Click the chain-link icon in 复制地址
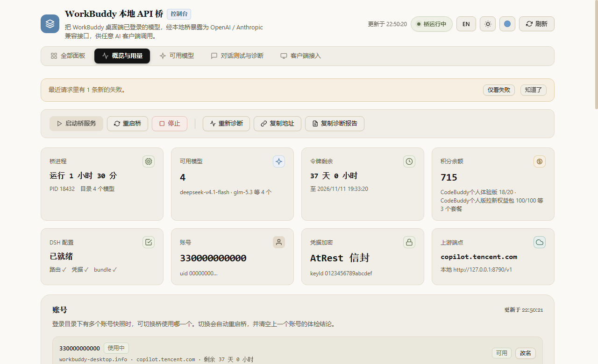The height and width of the screenshot is (364, 598). [263, 124]
